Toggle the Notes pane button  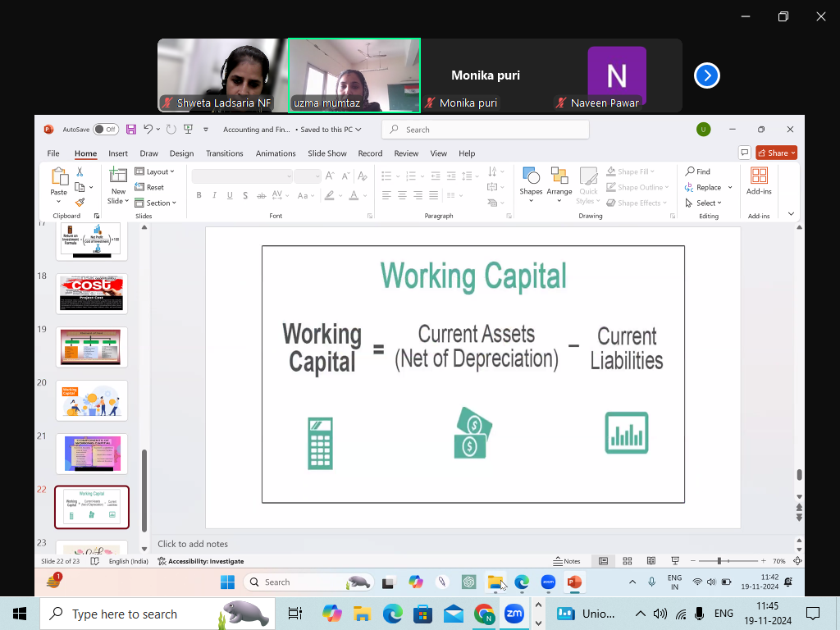click(x=567, y=561)
